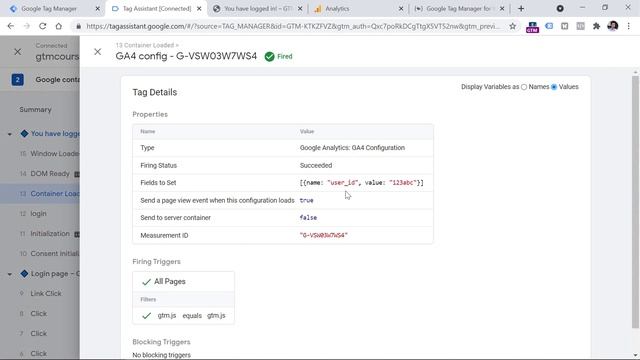Click the Google Analytics: GA4 Configuration type value
The width and height of the screenshot is (640, 360).
click(352, 148)
